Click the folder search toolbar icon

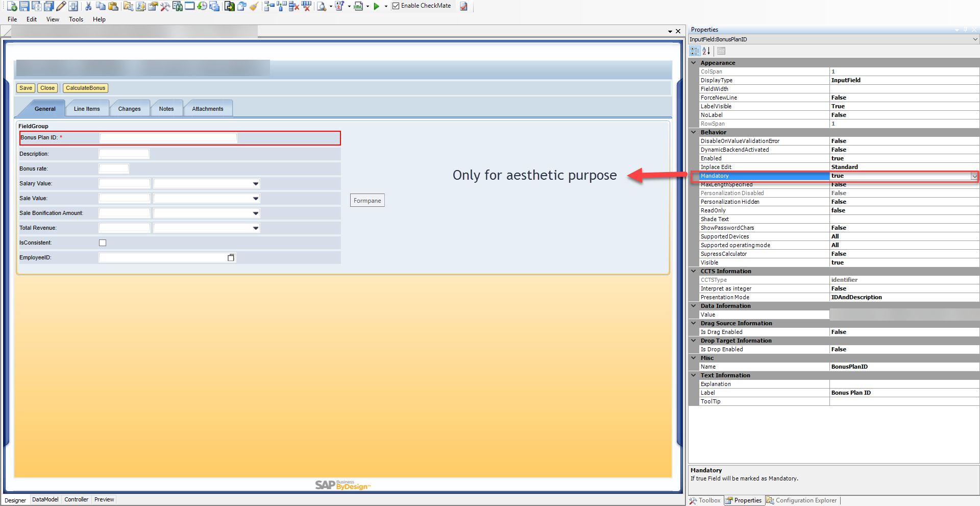[128, 6]
